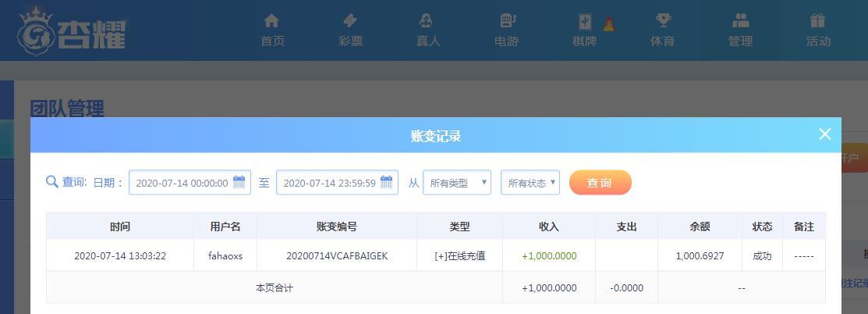The width and height of the screenshot is (868, 314).
Task: Expand the 所有状态 status dropdown
Action: coord(530,183)
